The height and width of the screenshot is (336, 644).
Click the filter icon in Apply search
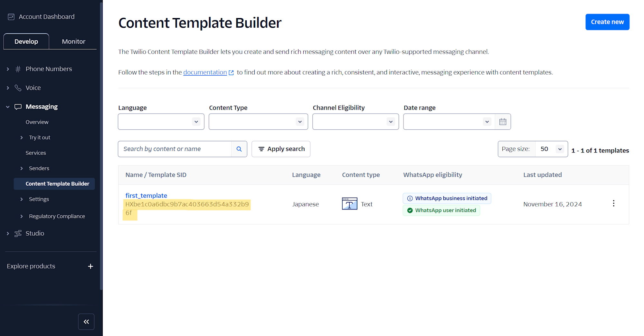(x=261, y=149)
